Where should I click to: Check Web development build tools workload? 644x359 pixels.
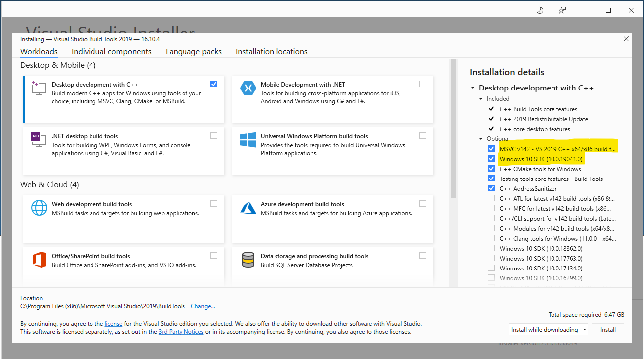pos(214,204)
